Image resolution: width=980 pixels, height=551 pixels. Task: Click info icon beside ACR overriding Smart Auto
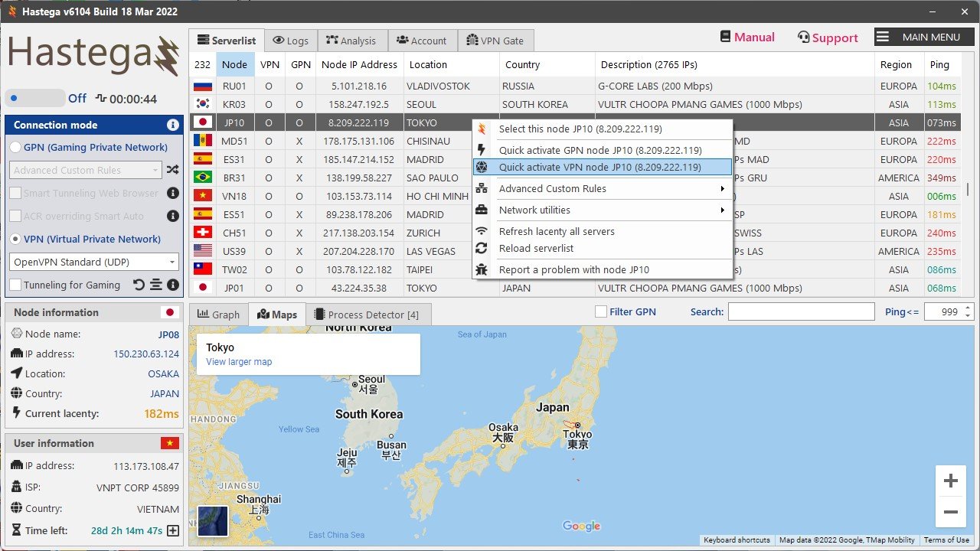tap(173, 217)
